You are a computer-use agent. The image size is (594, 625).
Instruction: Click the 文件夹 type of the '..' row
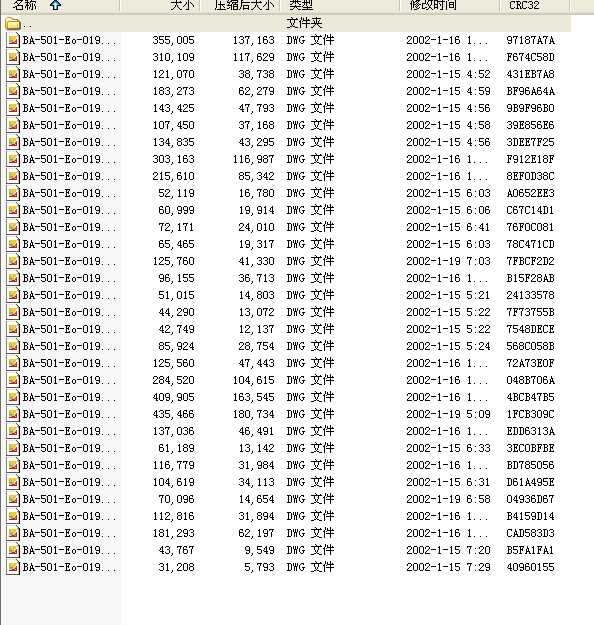304,23
